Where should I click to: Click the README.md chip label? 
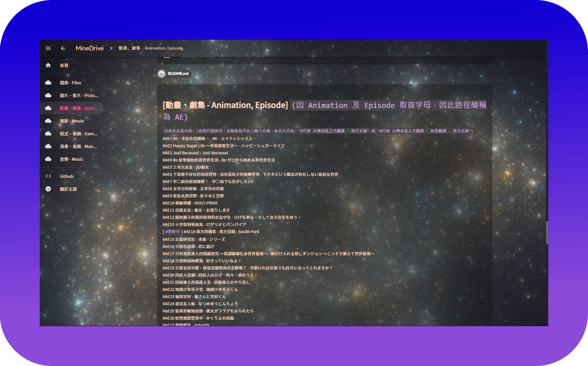(x=178, y=74)
